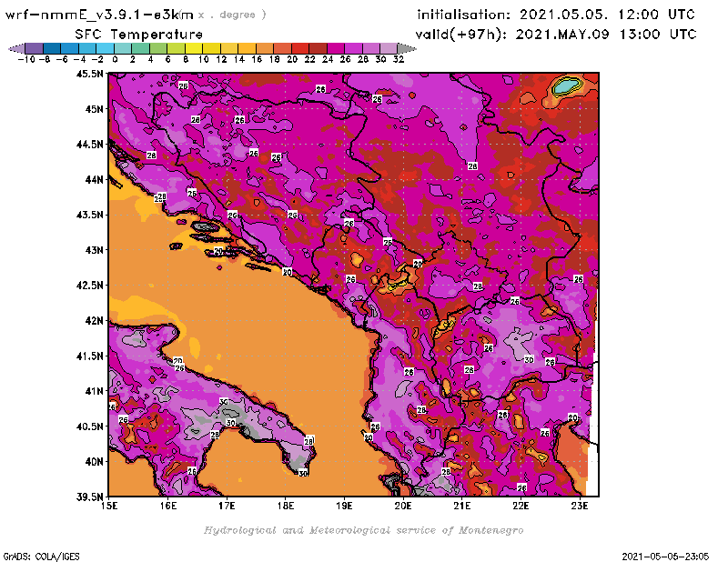728x562 pixels.
Task: Click the '23E' longitude label
Action: (580, 506)
